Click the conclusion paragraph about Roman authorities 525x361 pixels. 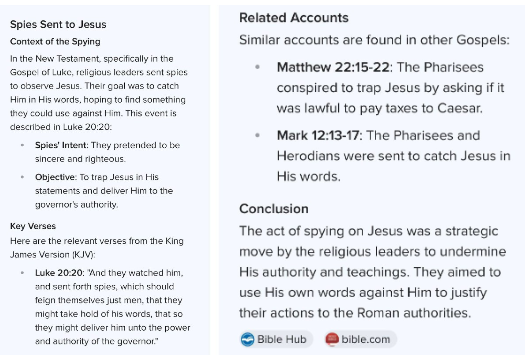[373, 272]
